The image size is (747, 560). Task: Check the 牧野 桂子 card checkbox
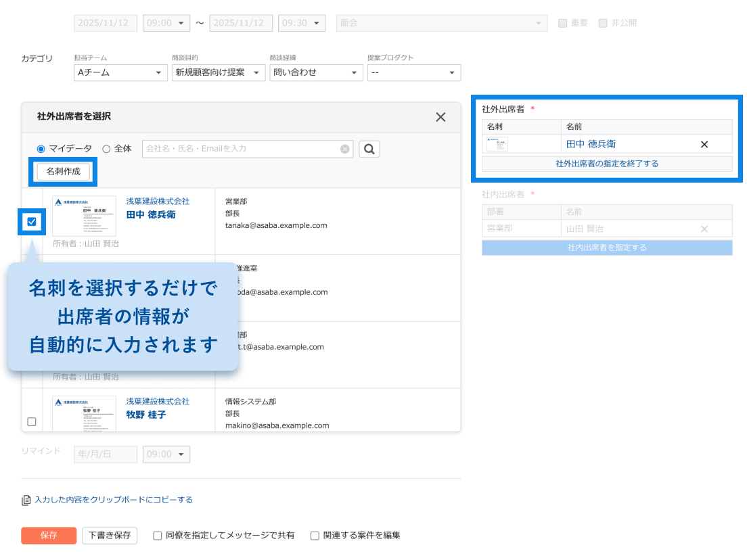click(x=32, y=421)
